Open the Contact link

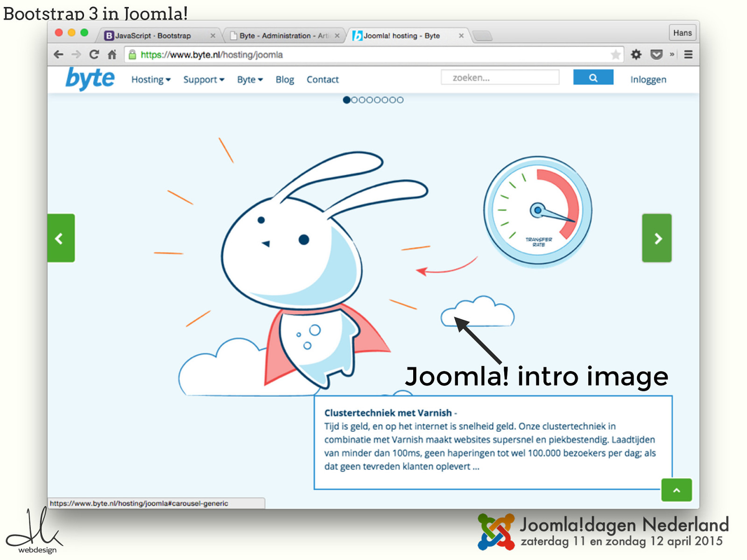click(x=323, y=79)
